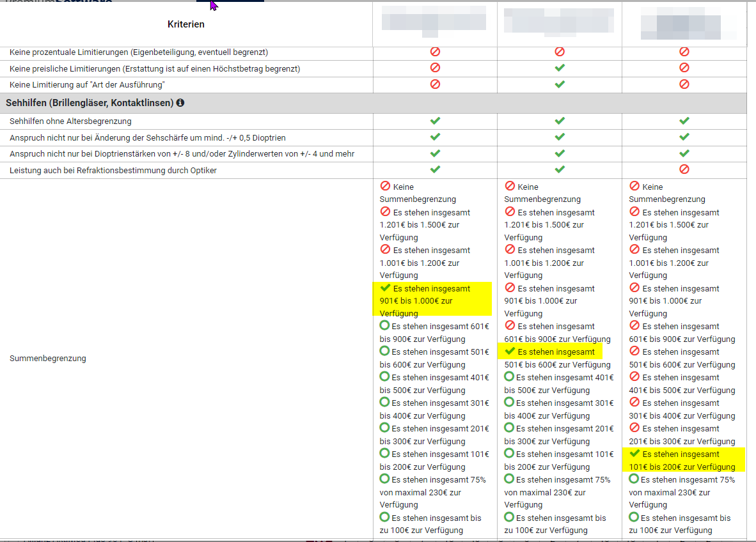Click the checkmark for 0,5 Dioptrien row, third provider column
Viewport: 756px width, 542px height.
coord(684,137)
